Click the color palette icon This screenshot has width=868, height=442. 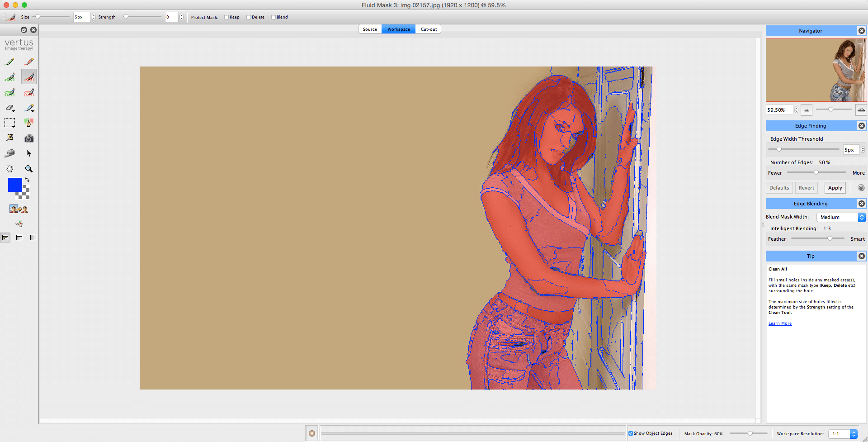(x=19, y=223)
